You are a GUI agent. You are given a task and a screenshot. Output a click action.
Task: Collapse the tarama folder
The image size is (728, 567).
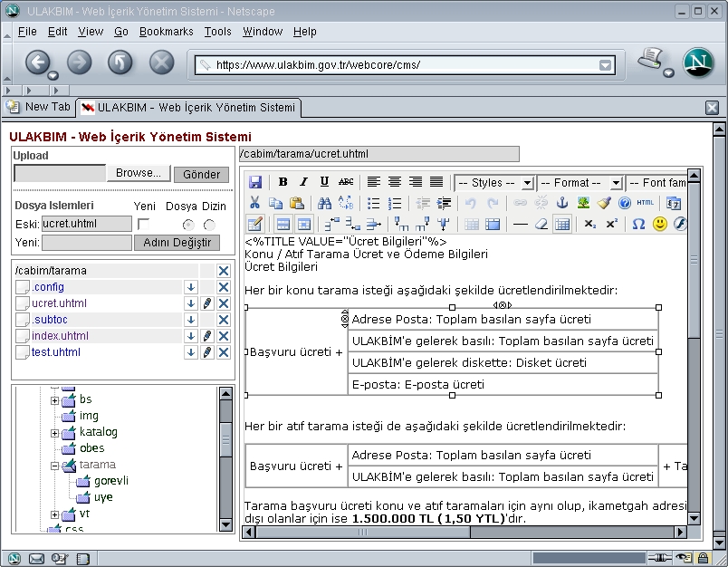(55, 466)
